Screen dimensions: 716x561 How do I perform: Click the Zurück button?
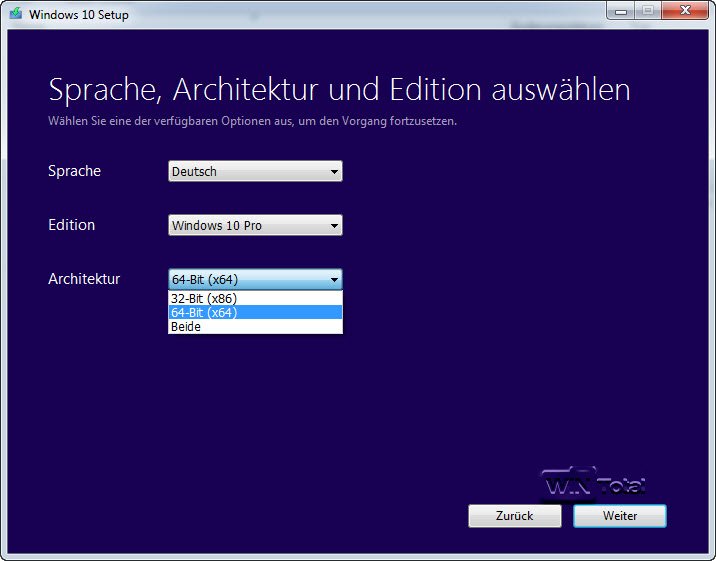[x=515, y=516]
